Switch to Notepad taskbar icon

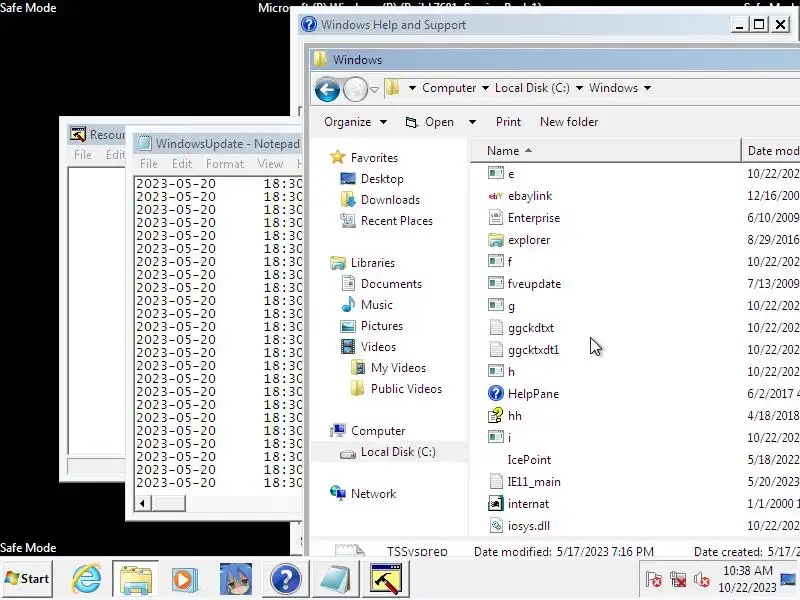(x=335, y=579)
